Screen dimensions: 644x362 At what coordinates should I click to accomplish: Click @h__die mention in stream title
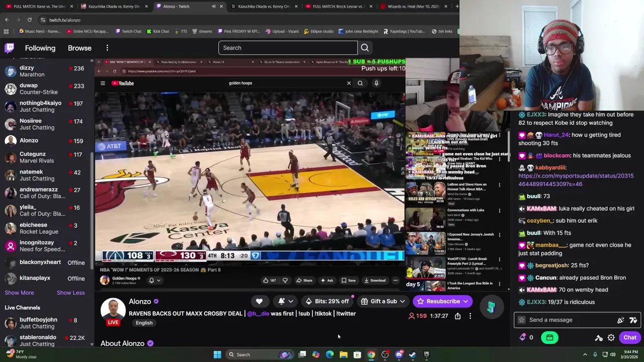(258, 313)
